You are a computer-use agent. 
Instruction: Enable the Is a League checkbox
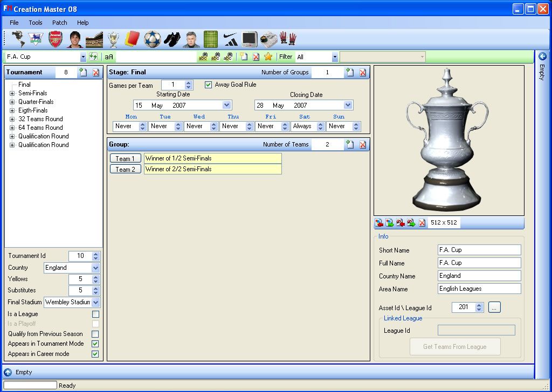[95, 314]
